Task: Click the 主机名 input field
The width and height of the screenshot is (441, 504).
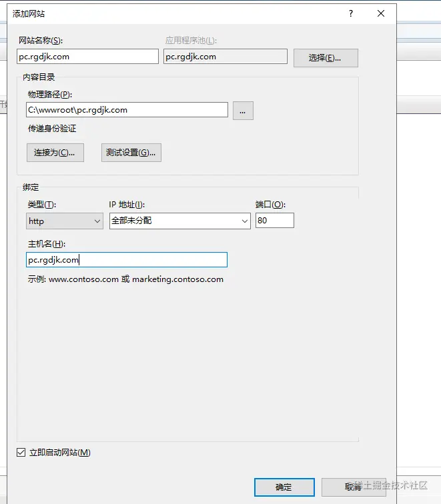Action: (126, 260)
